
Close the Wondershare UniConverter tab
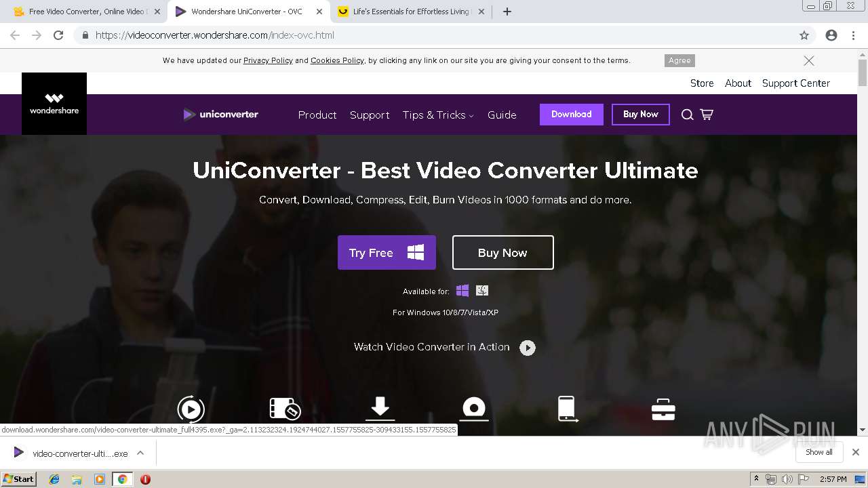(x=320, y=12)
